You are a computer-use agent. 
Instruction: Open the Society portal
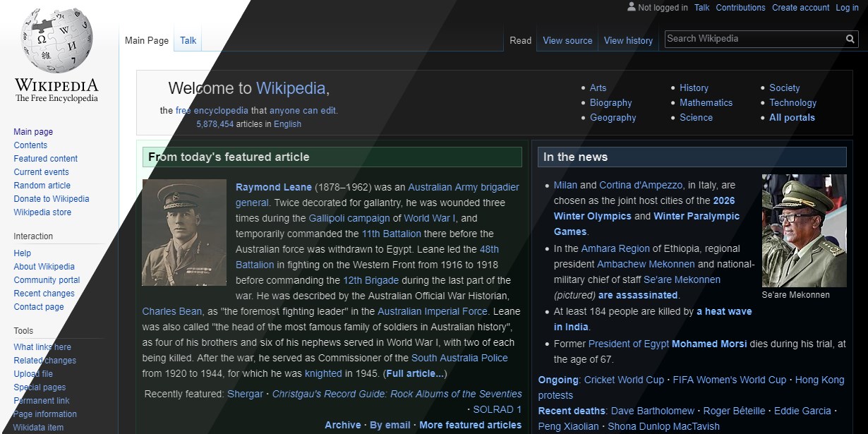point(785,88)
